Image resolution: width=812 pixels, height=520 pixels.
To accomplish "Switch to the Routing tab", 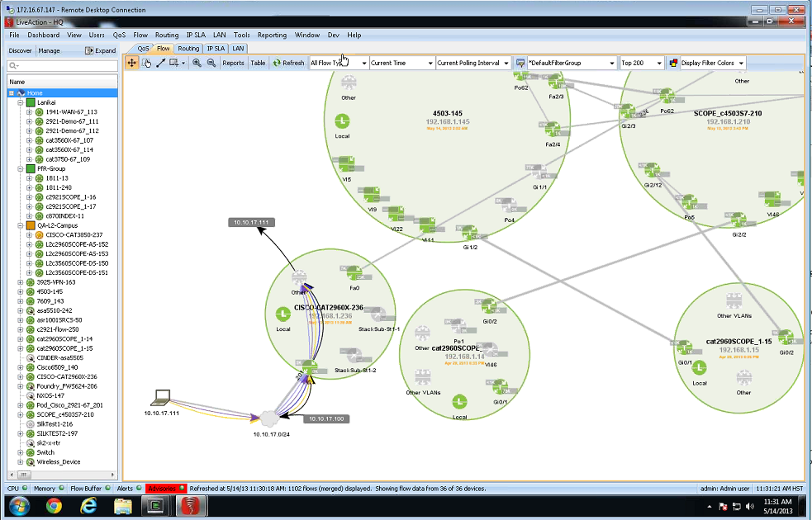I will coord(188,49).
